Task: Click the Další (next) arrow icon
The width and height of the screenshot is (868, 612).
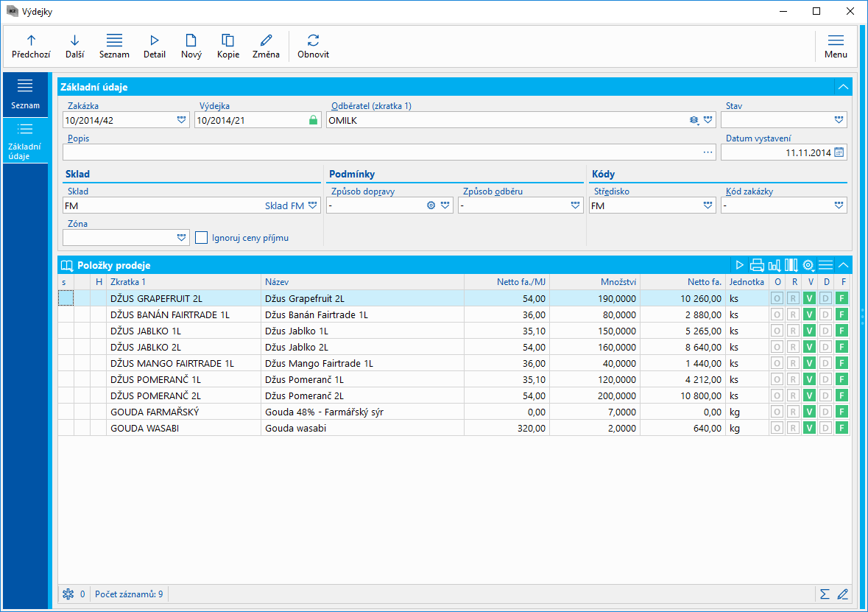Action: 74,46
